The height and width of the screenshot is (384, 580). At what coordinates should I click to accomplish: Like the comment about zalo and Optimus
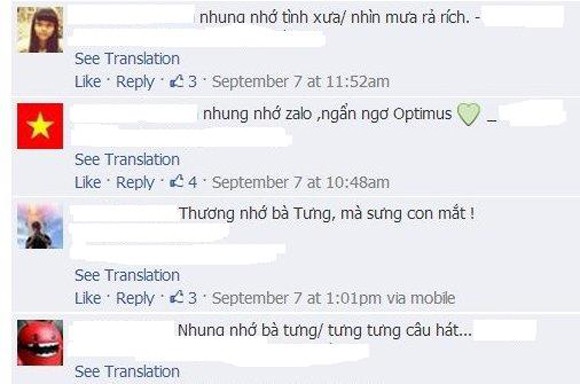click(88, 182)
